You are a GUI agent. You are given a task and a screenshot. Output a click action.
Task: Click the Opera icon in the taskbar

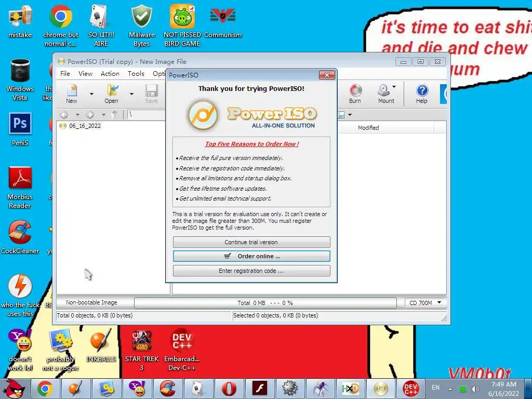click(229, 389)
